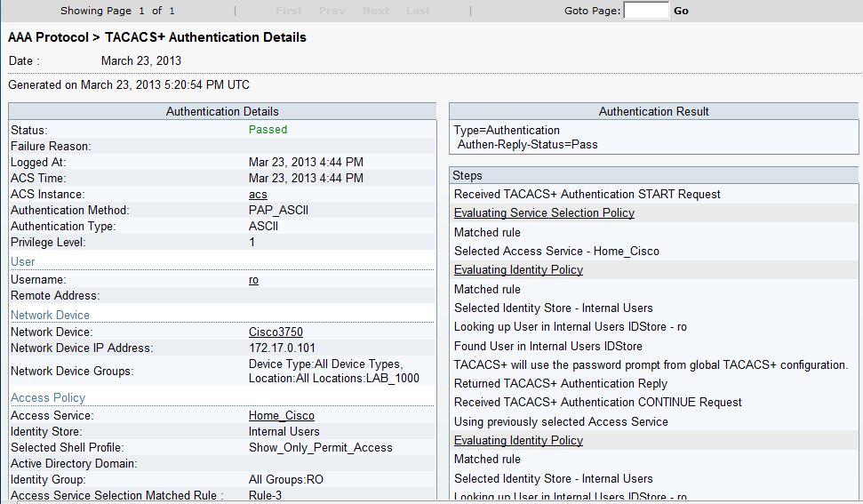Click the Passed status value
Viewport: 863px width, 504px height.
coord(268,130)
